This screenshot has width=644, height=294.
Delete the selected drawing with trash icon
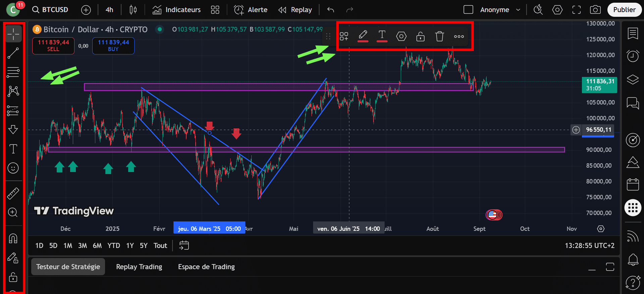[439, 36]
